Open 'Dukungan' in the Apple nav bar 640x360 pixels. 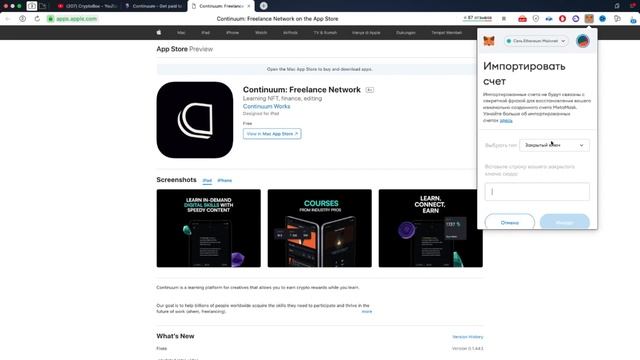406,33
